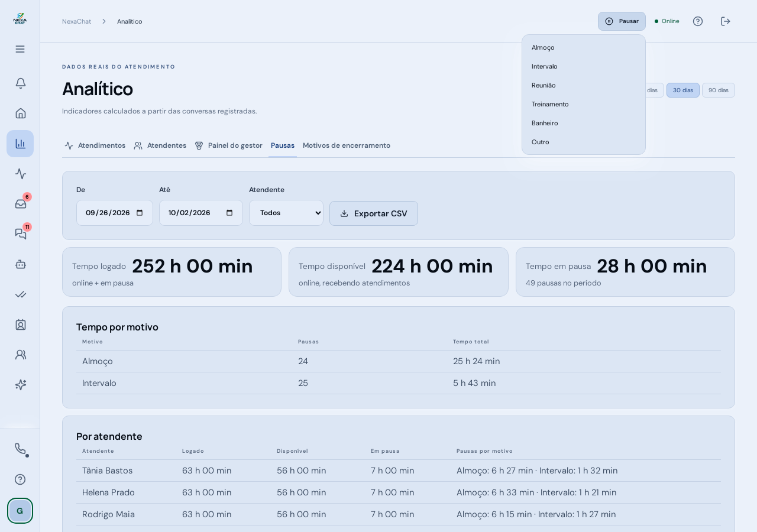Screen dimensions: 757x532
Task: Choose Banheiro pause reason
Action: click(x=584, y=123)
